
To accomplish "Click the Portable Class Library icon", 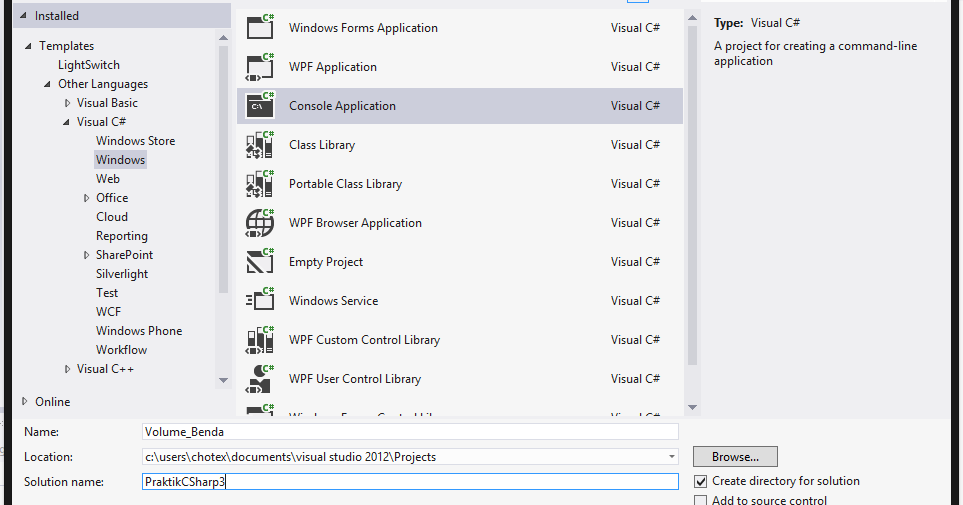I will coord(260,184).
